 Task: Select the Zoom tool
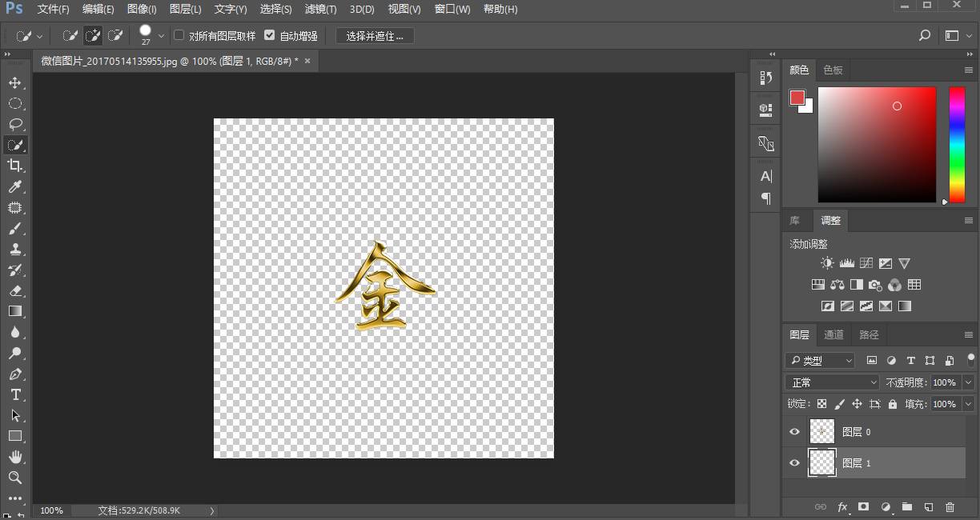(x=15, y=478)
